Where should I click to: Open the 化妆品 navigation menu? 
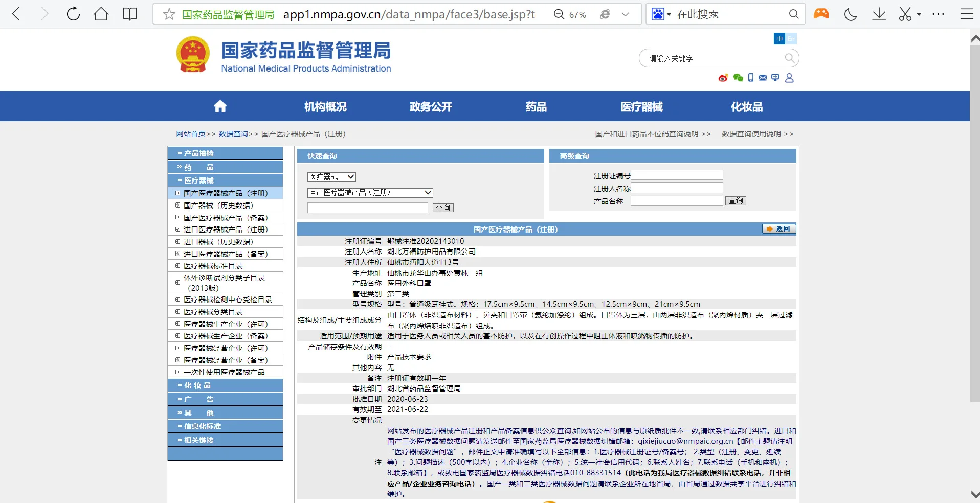click(747, 107)
